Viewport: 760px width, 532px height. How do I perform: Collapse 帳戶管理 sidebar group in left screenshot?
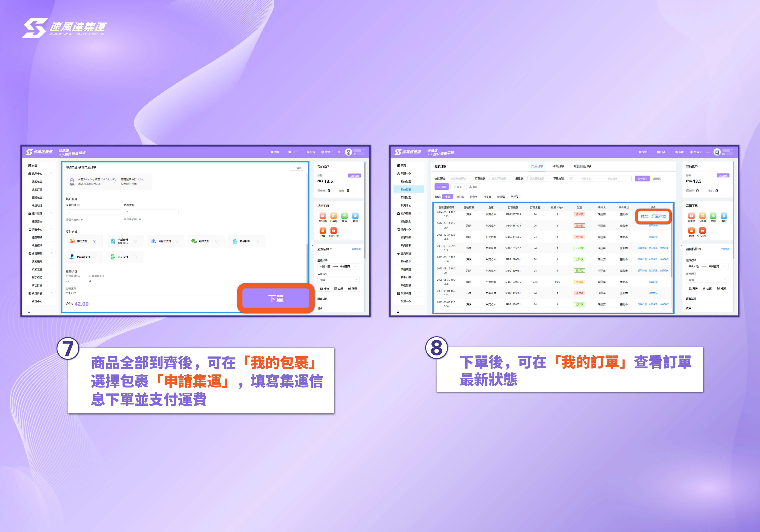[51, 213]
